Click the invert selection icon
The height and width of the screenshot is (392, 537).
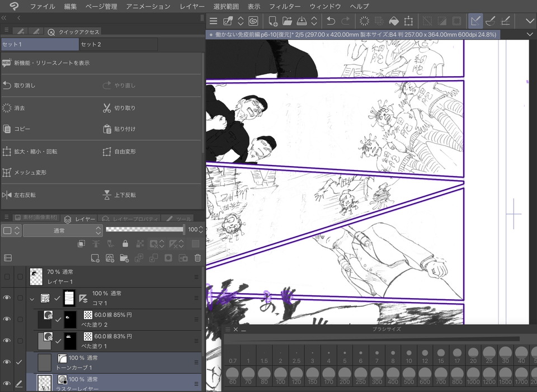pos(442,21)
